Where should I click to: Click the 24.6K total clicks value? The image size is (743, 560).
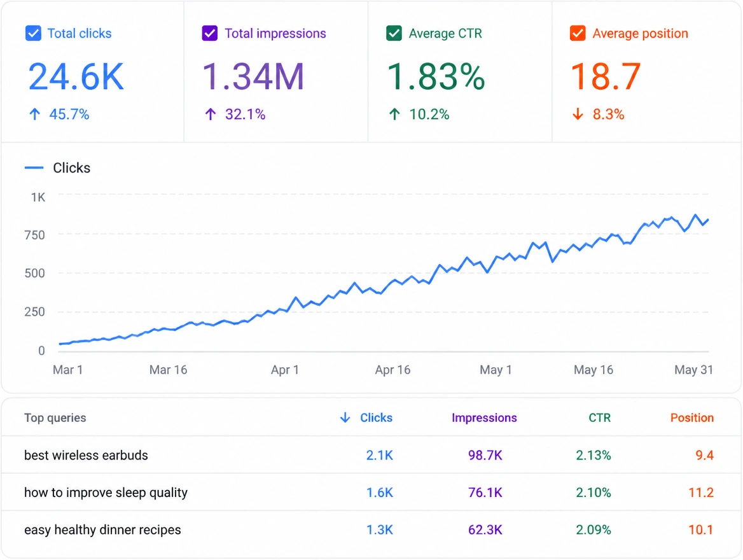[x=76, y=76]
